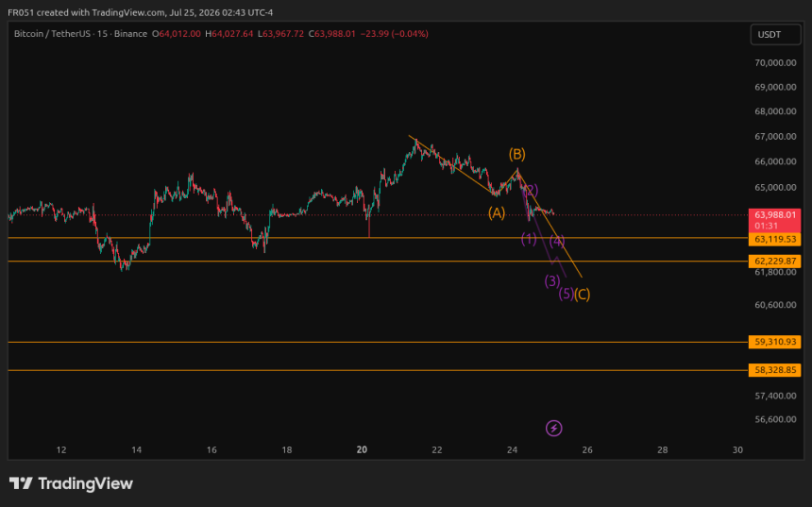Click the date 24 on time axis
Image resolution: width=812 pixels, height=507 pixels.
point(512,450)
